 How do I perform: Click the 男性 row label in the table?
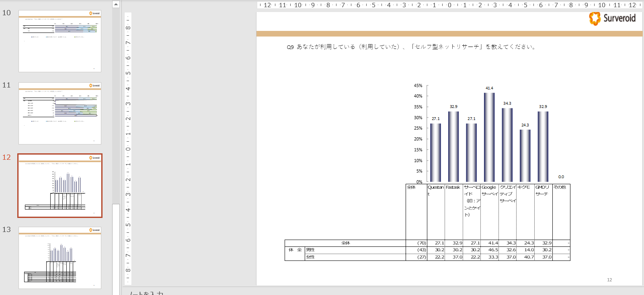pos(310,250)
